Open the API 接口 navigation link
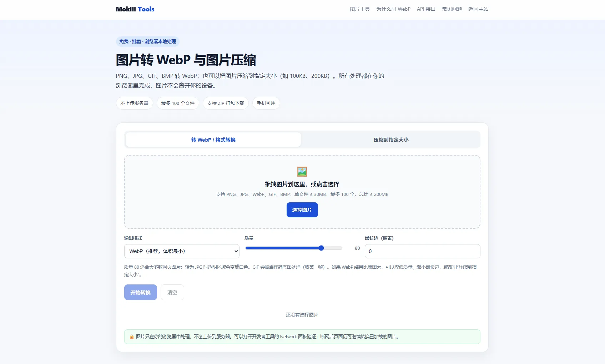605x364 pixels. click(x=426, y=9)
